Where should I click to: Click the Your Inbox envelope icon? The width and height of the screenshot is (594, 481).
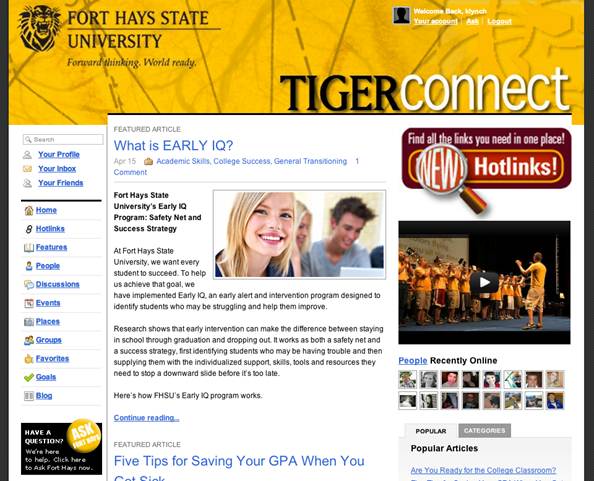tap(27, 169)
